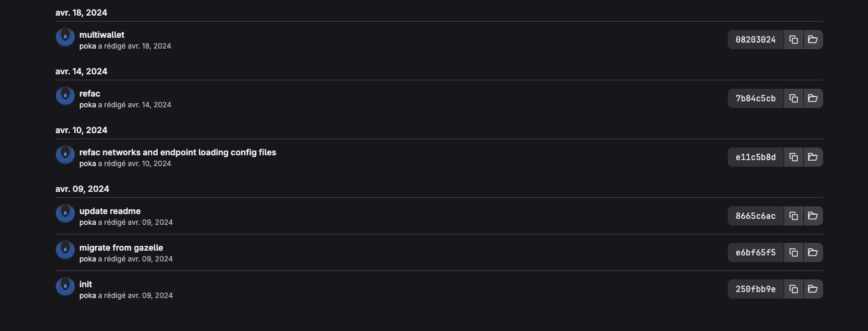Browse files at commit 8665c6ac
868x331 pixels.
[x=813, y=216]
